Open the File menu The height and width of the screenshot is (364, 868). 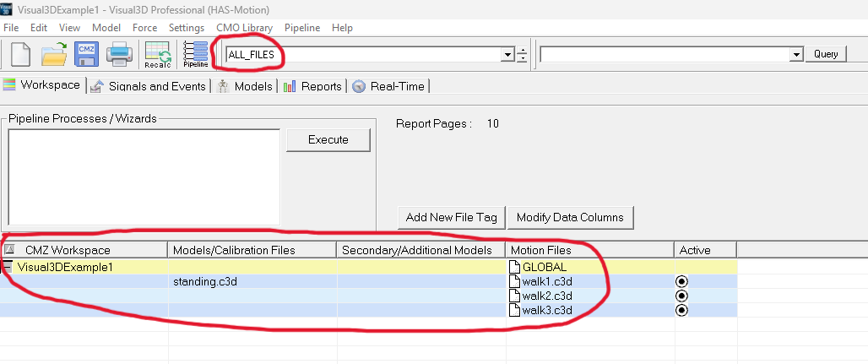point(10,28)
